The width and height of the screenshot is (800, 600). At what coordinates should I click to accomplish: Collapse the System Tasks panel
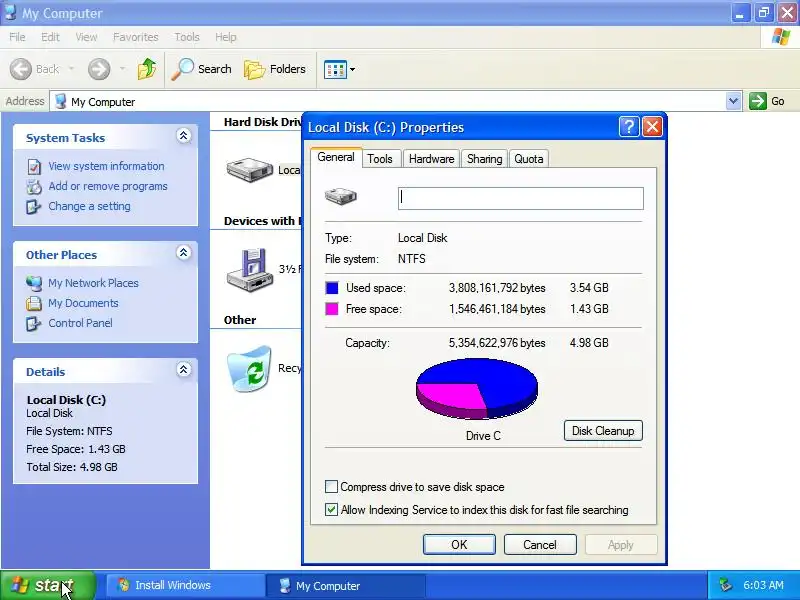tap(184, 136)
